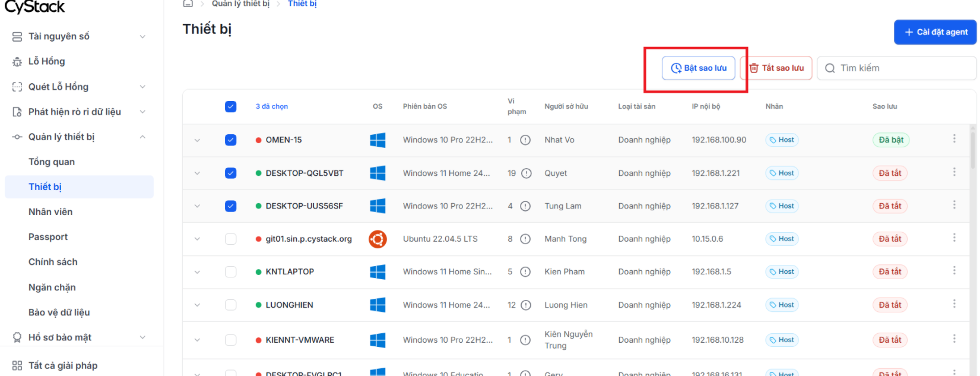Uncheck the DESKTOP-QGL5VBT row checkbox

pyautogui.click(x=231, y=173)
